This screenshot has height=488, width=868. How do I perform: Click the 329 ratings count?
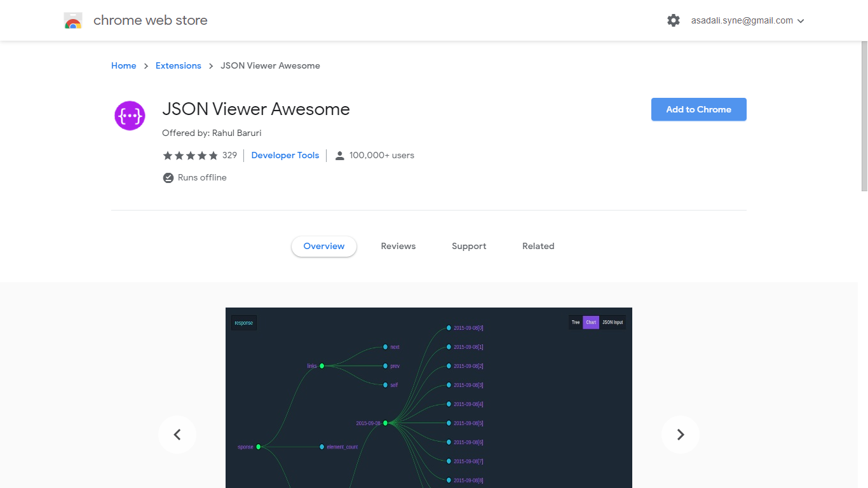click(x=229, y=156)
